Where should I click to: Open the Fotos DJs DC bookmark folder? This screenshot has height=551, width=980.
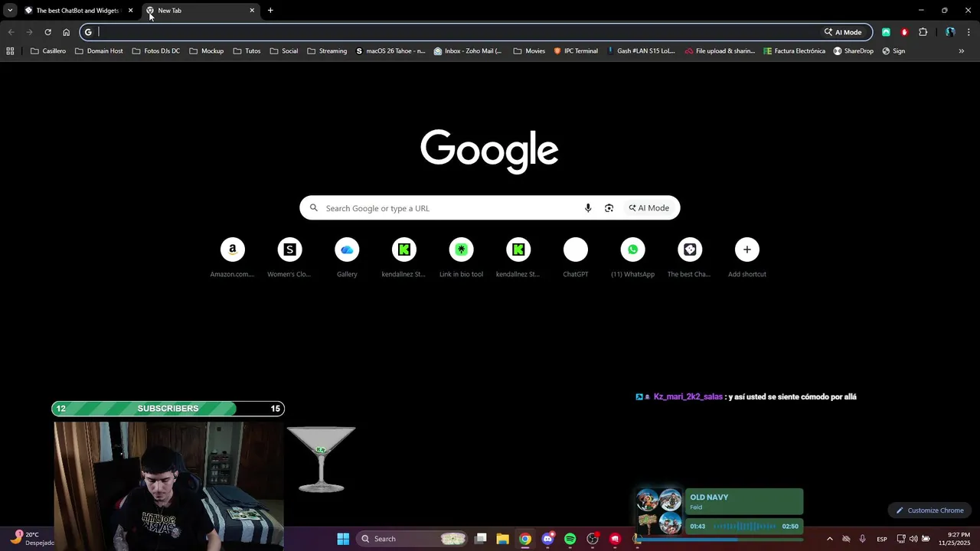point(156,51)
